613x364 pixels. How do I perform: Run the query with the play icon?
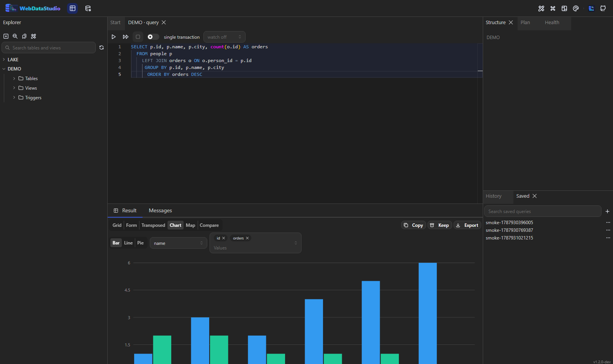113,37
